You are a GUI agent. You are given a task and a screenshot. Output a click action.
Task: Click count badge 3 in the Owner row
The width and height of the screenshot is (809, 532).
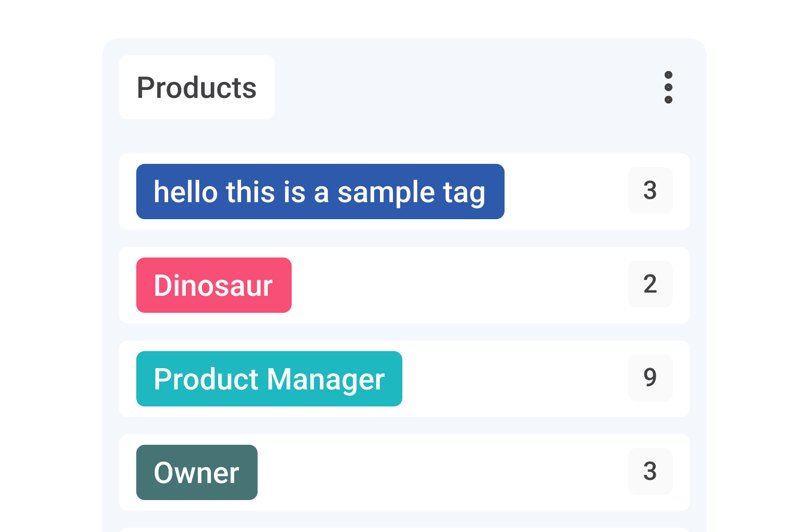coord(650,471)
